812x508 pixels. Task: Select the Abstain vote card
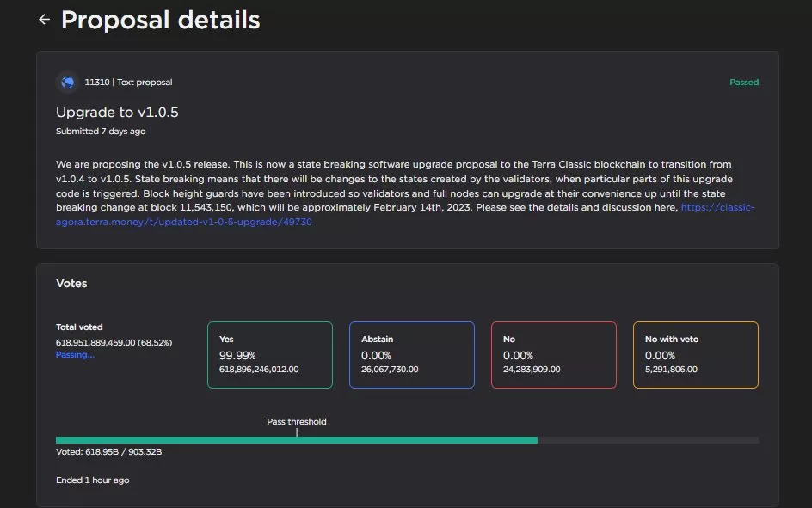click(411, 354)
